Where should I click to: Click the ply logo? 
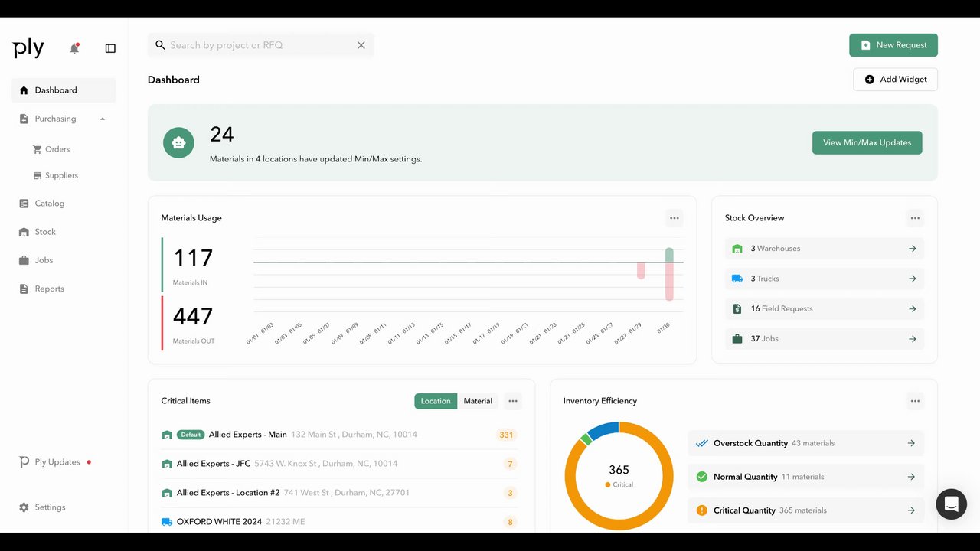coord(28,48)
